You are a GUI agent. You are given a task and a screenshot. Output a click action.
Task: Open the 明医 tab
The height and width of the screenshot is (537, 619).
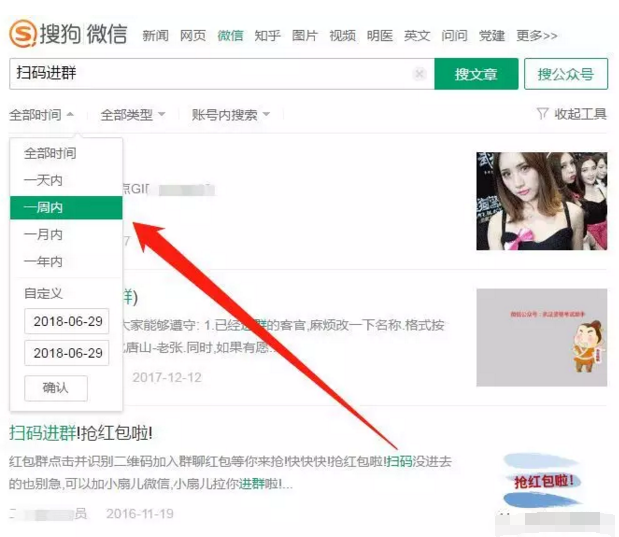(380, 36)
